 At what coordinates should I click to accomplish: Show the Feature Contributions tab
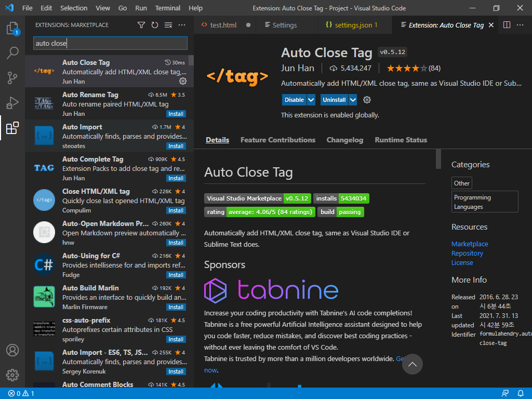pos(278,140)
